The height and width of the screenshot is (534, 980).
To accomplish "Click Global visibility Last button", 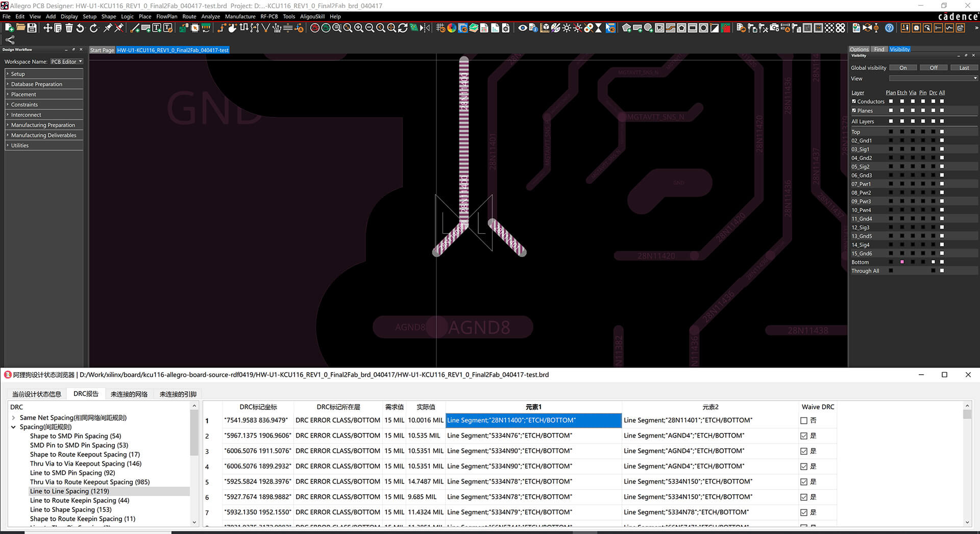I will click(x=964, y=68).
